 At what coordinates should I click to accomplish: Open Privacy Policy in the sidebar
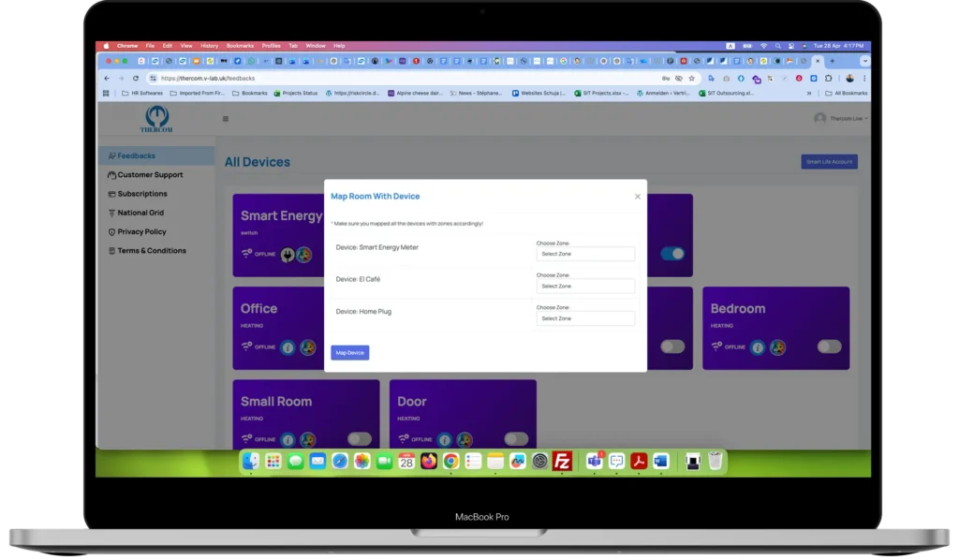pos(156,231)
